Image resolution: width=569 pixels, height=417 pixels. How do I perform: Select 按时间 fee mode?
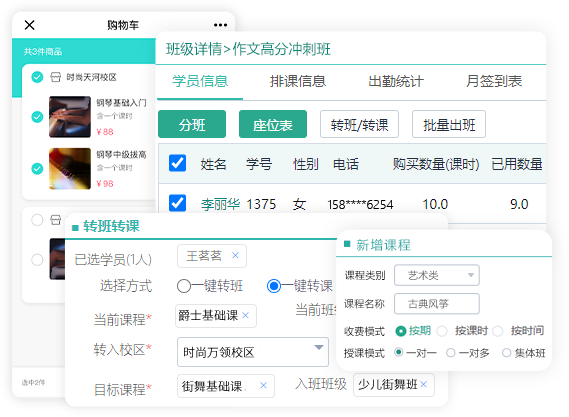coord(498,331)
